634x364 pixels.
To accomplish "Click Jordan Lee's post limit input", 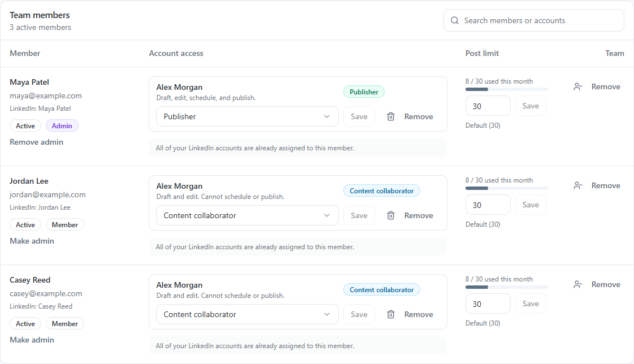I will coord(488,205).
